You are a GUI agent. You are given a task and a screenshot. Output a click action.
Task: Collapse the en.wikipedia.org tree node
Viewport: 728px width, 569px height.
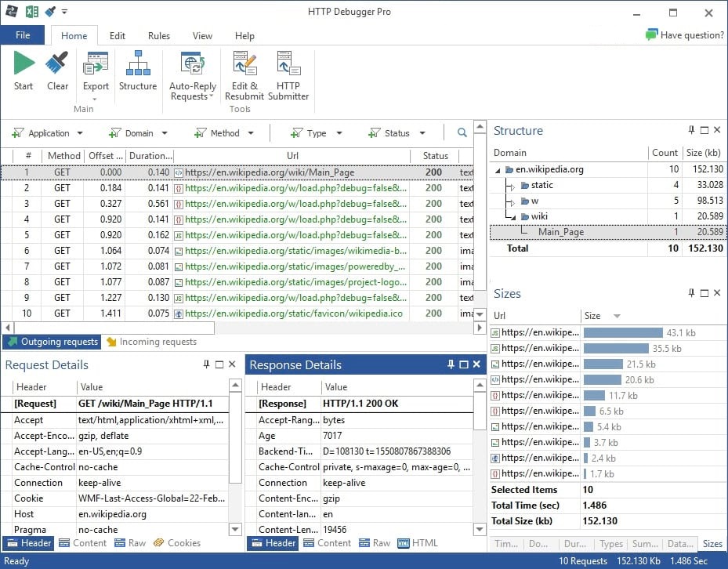pyautogui.click(x=498, y=171)
